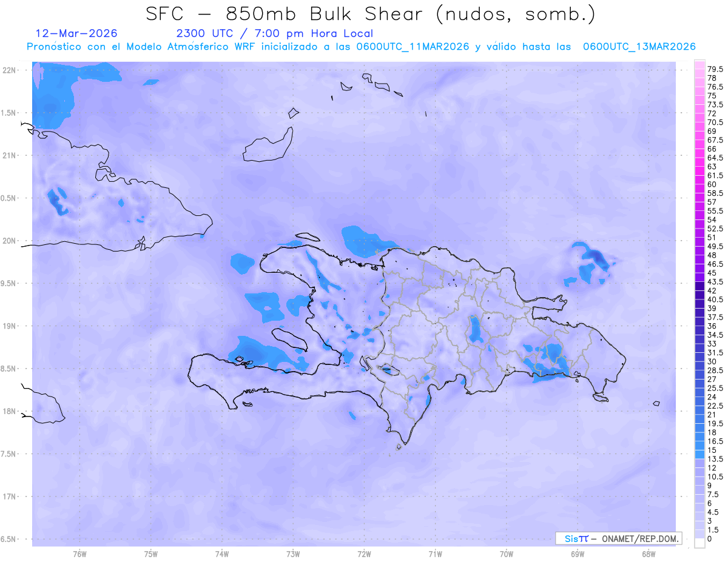Click the '9.5N' latitude label
Image resolution: width=728 pixels, height=562 pixels.
click(9, 283)
